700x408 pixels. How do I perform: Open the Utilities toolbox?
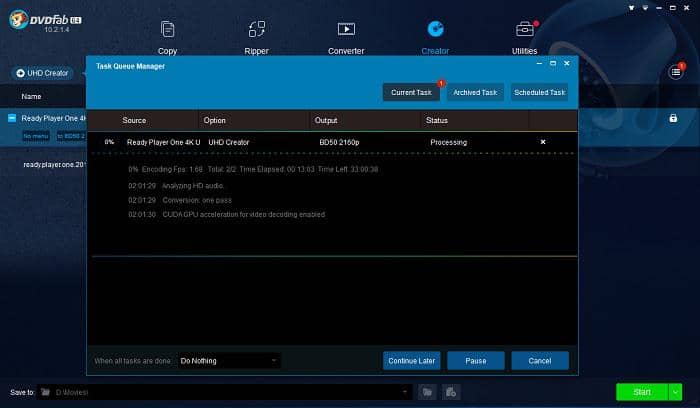tap(525, 37)
